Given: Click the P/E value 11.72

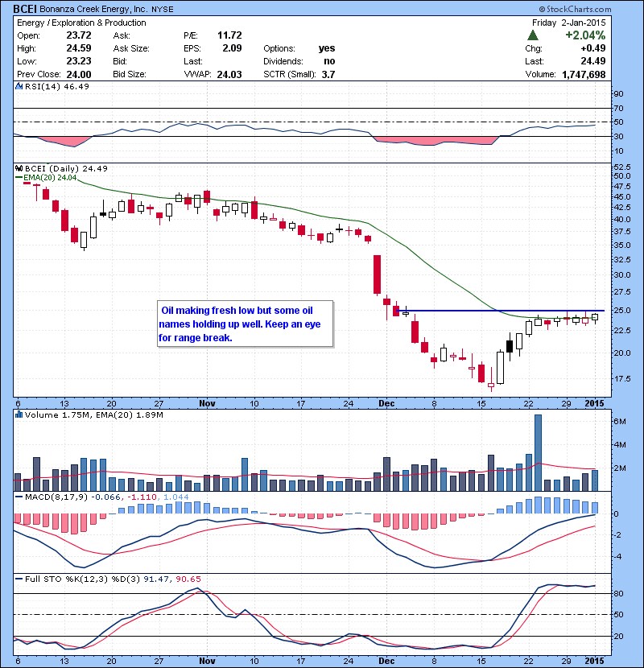Looking at the screenshot, I should pos(229,35).
